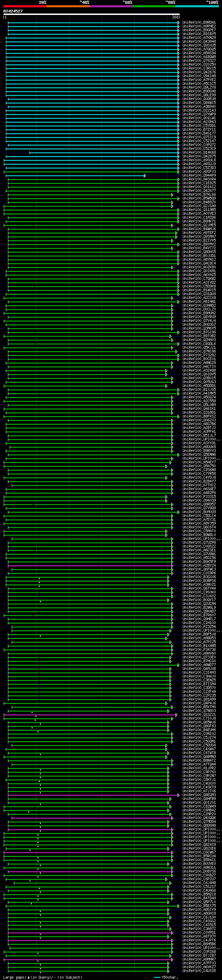Select hit label UniRef100_Q8LE99
The width and height of the screenshot is (222, 980).
tap(199, 95)
